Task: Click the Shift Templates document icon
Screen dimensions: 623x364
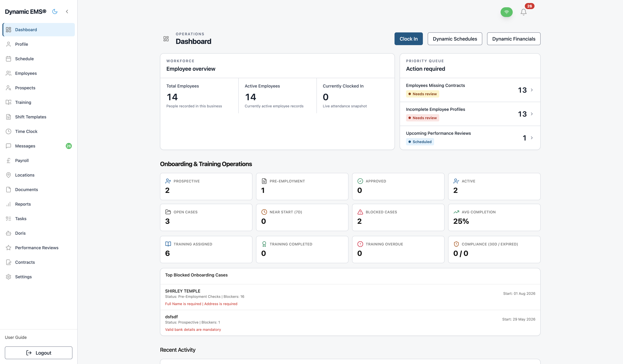Action: [9, 117]
